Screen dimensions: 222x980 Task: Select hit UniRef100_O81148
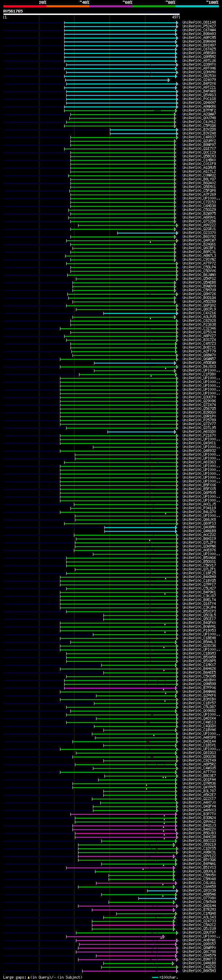[199, 23]
